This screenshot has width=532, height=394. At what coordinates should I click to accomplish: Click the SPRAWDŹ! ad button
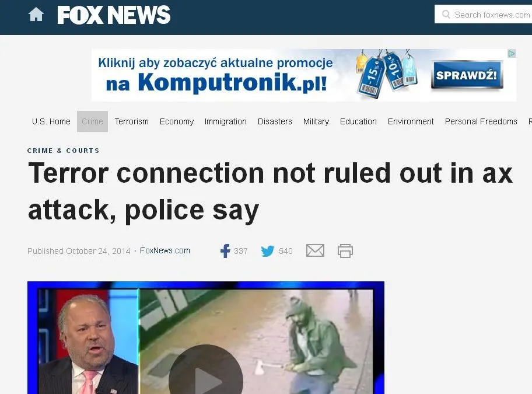point(467,75)
